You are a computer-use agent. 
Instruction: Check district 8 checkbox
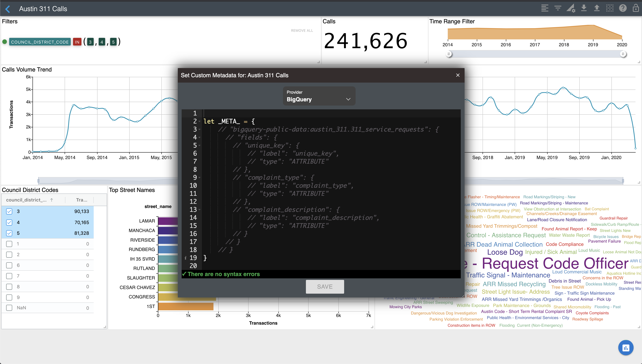coord(9,287)
